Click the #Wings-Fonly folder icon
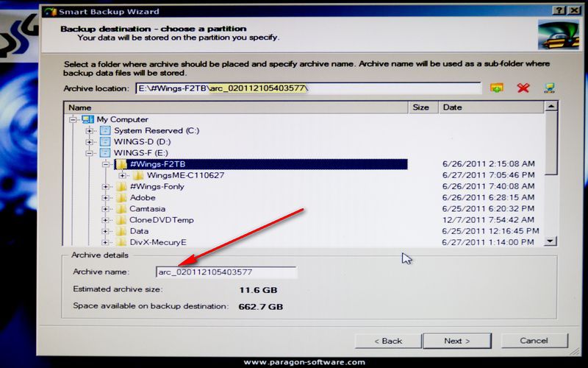The width and height of the screenshot is (588, 368). pyautogui.click(x=121, y=187)
